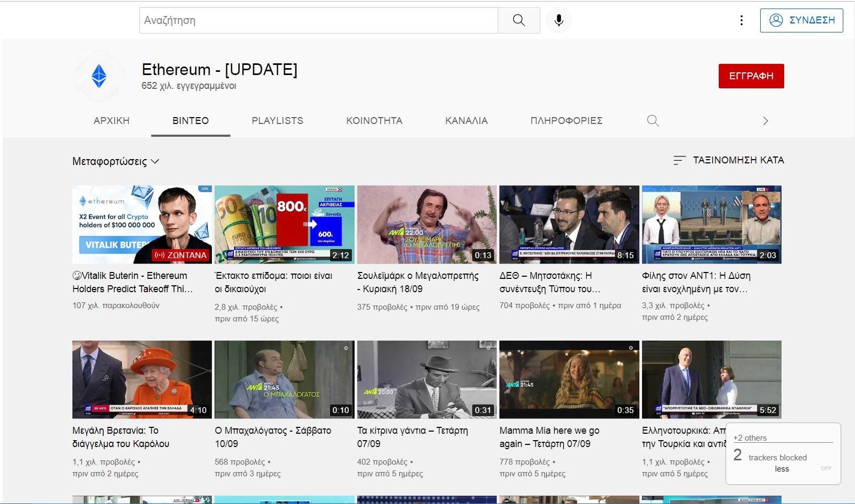
Task: Switch to the PLAYLISTS tab
Action: coord(277,121)
